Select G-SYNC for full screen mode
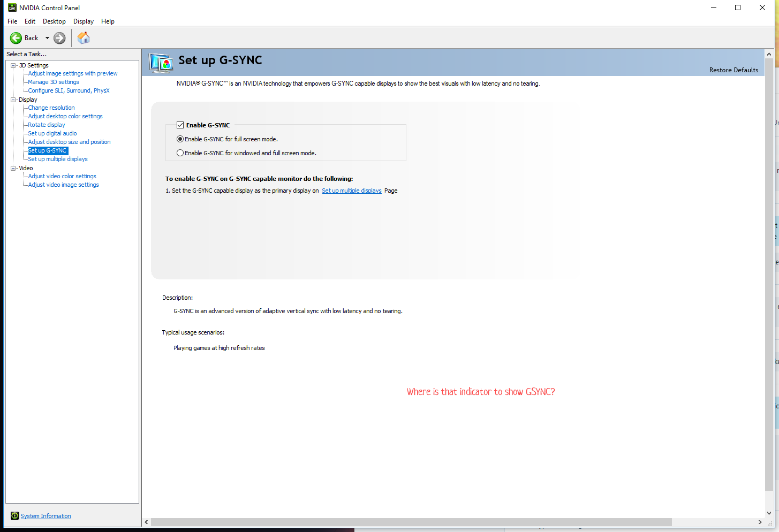This screenshot has height=532, width=779. point(180,139)
